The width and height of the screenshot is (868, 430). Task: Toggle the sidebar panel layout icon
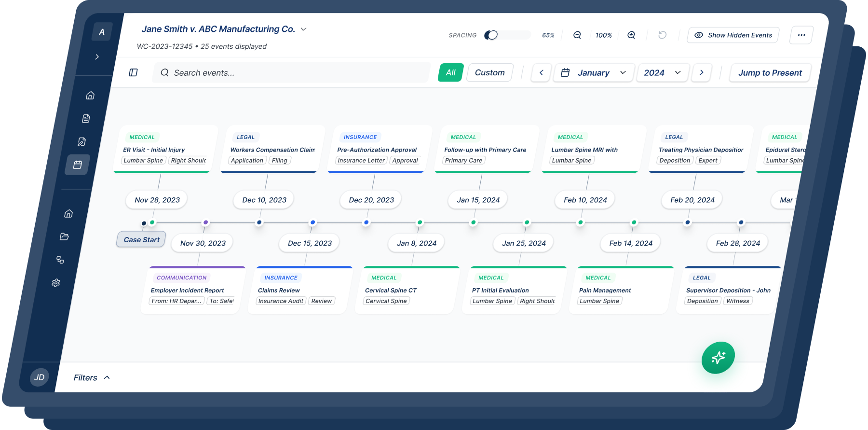tap(134, 72)
